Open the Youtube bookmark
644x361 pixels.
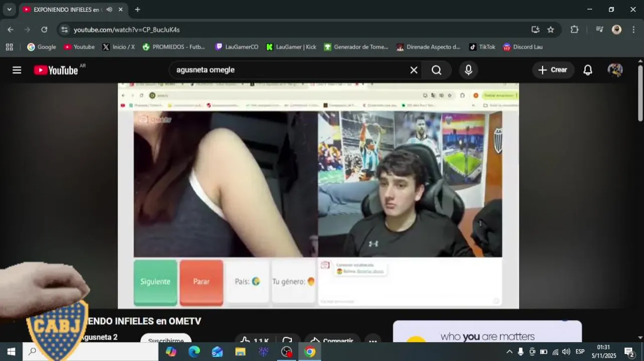click(79, 47)
